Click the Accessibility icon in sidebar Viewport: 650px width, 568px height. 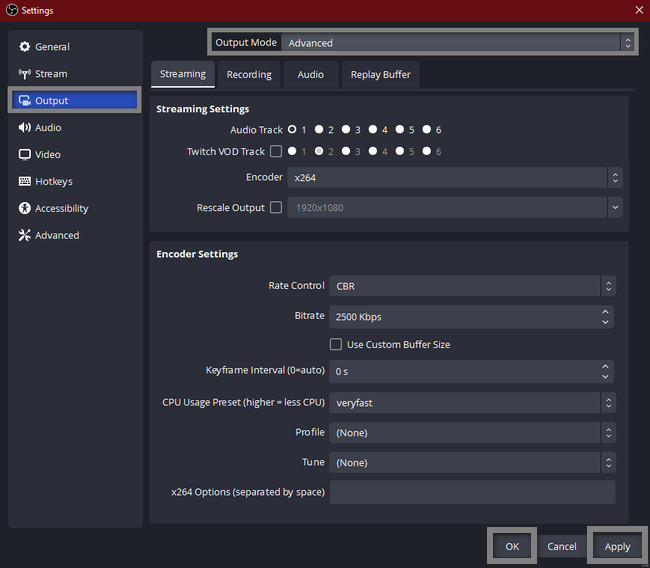(25, 209)
